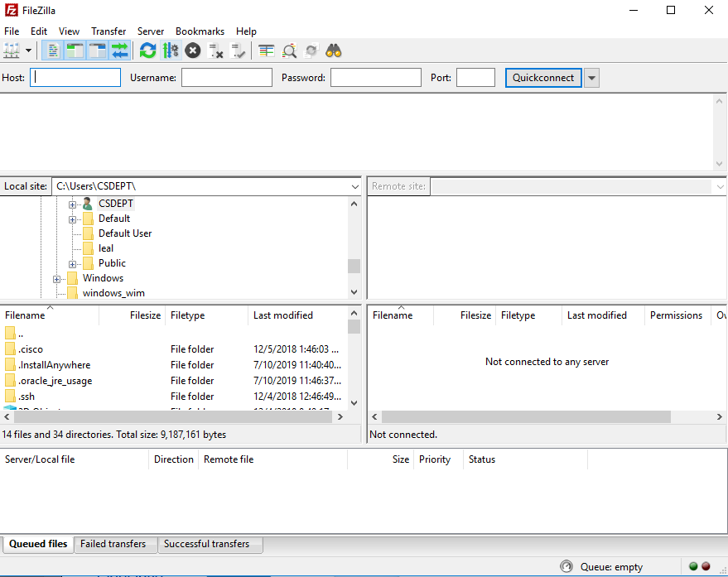This screenshot has height=577, width=728.
Task: Open the Transfer menu
Action: 108,31
